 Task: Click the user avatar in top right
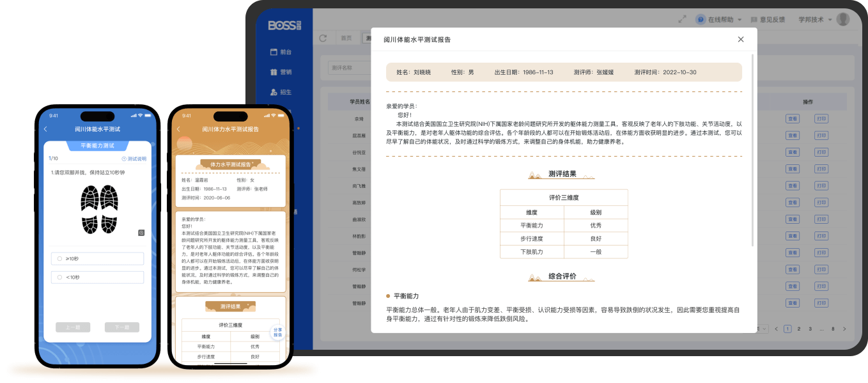(843, 19)
